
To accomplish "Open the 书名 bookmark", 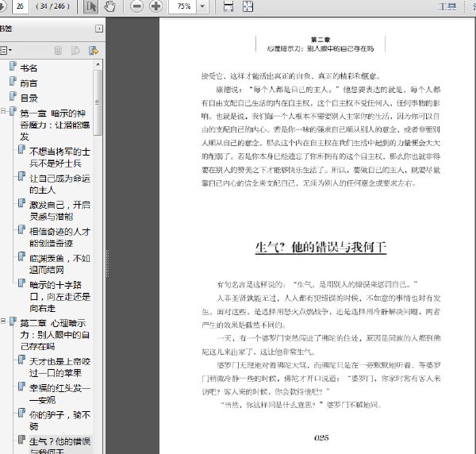I will [29, 68].
